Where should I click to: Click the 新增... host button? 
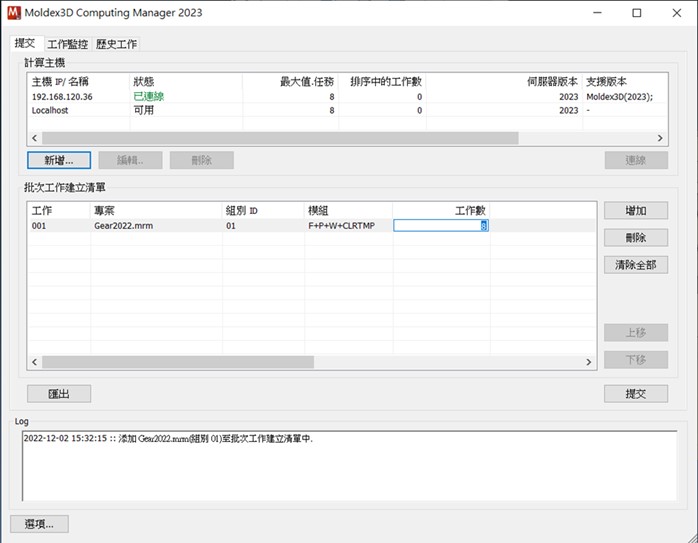[x=59, y=160]
